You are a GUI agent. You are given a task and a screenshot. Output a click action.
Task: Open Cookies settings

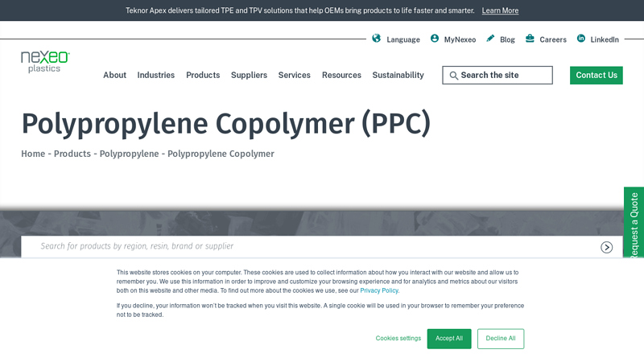[398, 339]
